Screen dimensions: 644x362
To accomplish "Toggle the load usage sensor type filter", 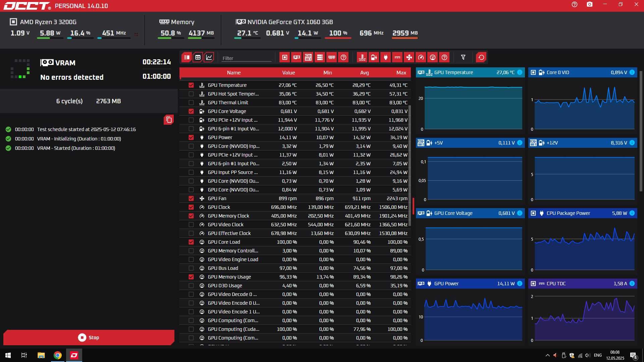I will [433, 57].
